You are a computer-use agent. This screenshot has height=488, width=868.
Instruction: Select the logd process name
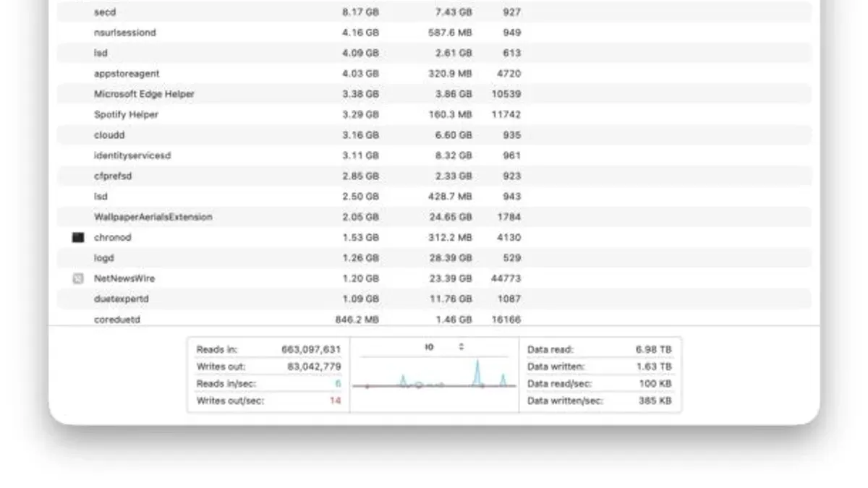click(104, 258)
